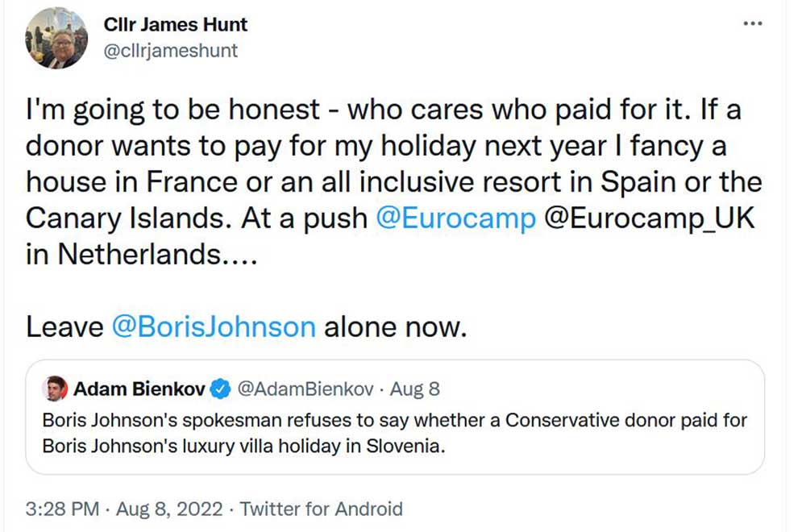
Task: Open the 'Twitter for Android' source link
Action: pyautogui.click(x=321, y=509)
